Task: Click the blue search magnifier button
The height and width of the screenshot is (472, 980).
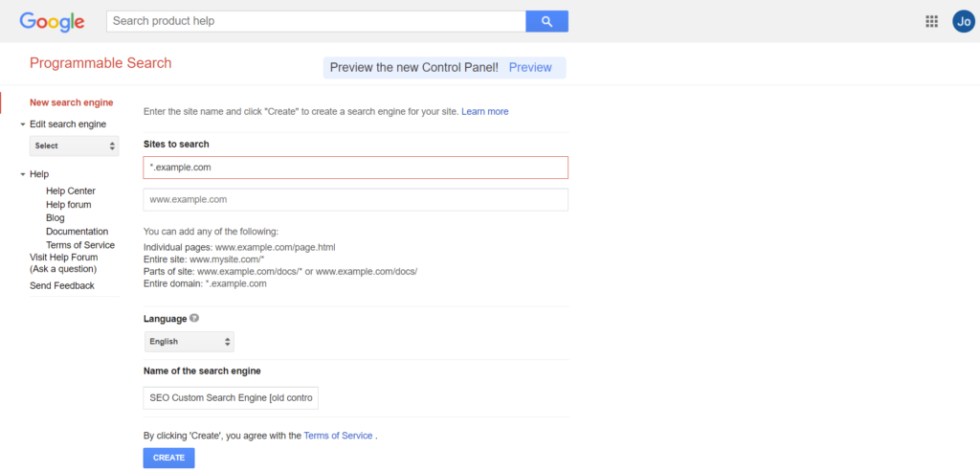Action: (546, 21)
